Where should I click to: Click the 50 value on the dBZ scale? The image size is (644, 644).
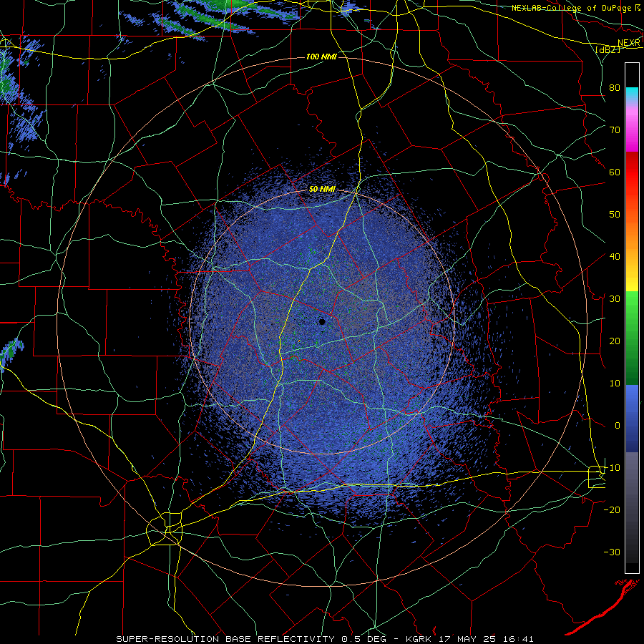(615, 215)
